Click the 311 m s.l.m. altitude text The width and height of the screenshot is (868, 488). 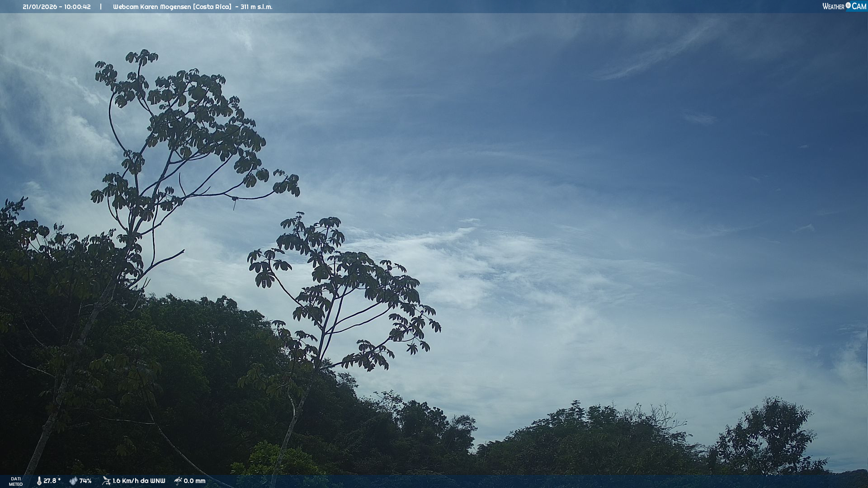point(256,7)
